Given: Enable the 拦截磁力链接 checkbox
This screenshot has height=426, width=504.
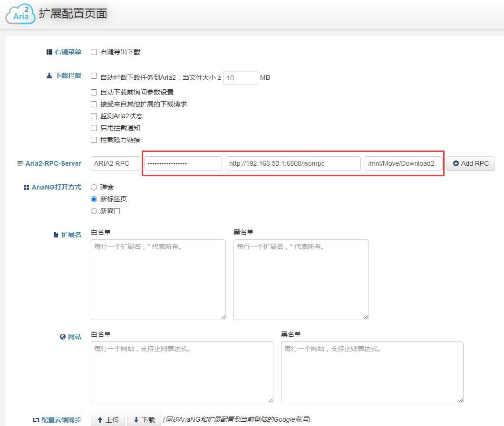Looking at the screenshot, I should click(94, 140).
